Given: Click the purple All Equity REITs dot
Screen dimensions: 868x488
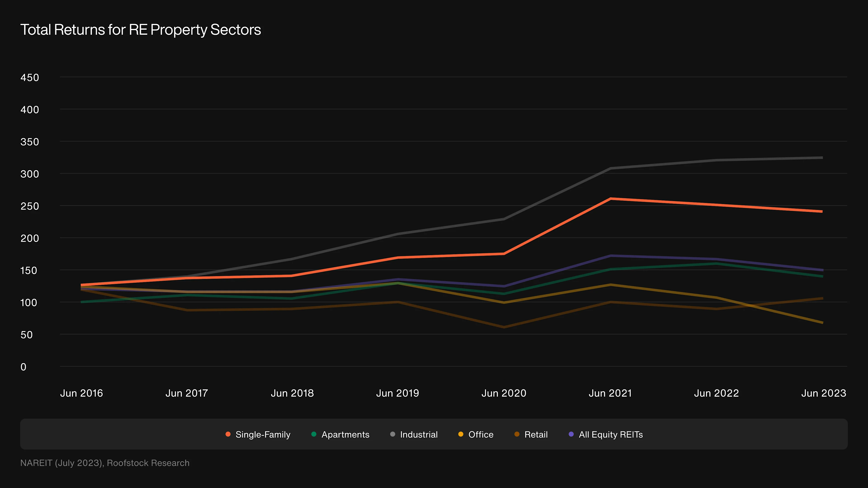Looking at the screenshot, I should click(571, 434).
